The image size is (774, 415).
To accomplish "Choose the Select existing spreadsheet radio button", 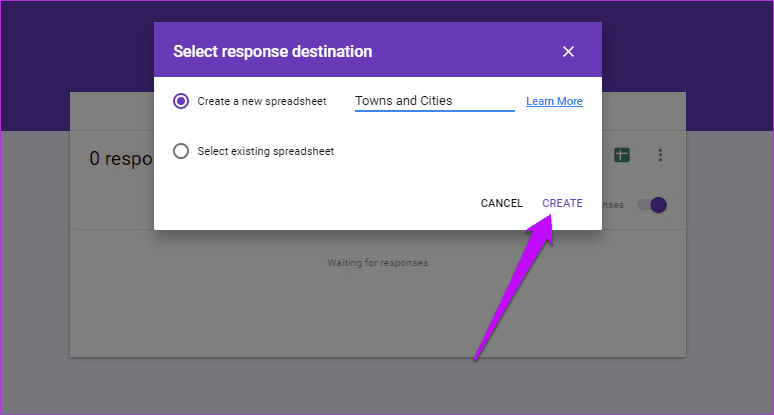I will tap(181, 151).
